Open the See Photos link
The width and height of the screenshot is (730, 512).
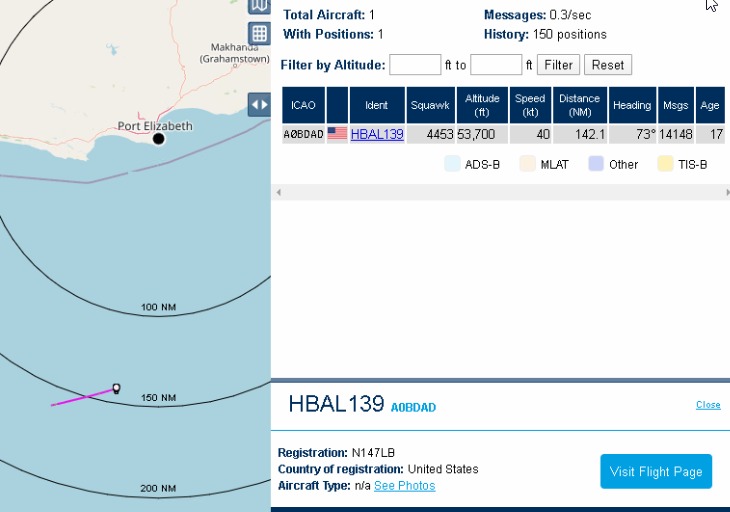405,486
